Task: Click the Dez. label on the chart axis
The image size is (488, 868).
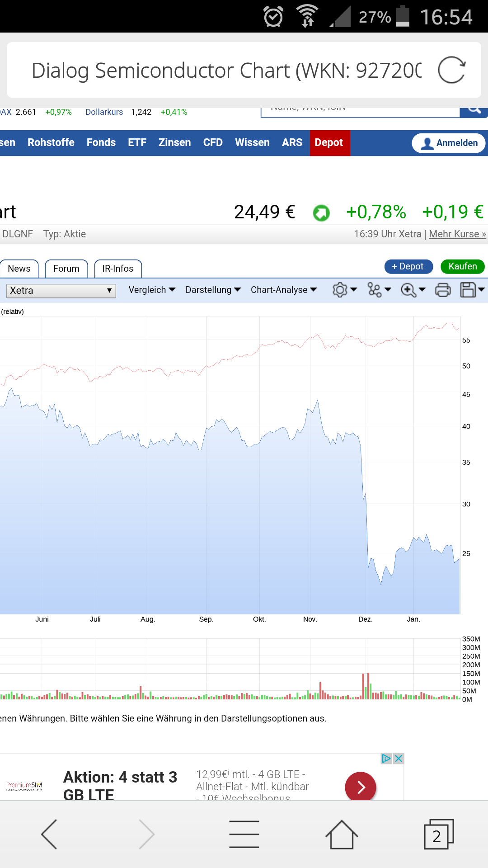Action: pos(366,619)
